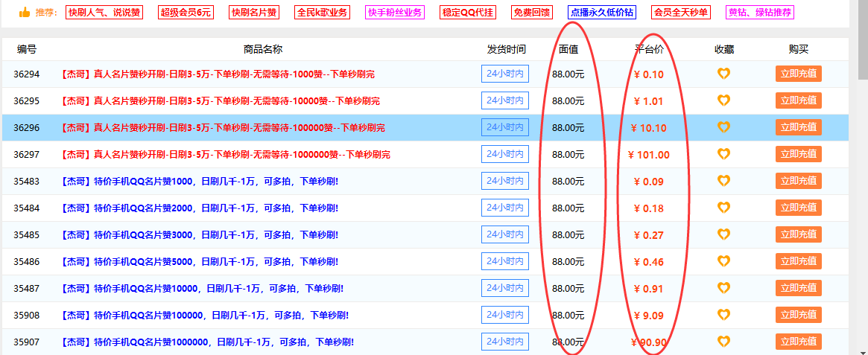868x355 pixels.
Task: Go to 快手粉丝业务 link
Action: coord(394,13)
